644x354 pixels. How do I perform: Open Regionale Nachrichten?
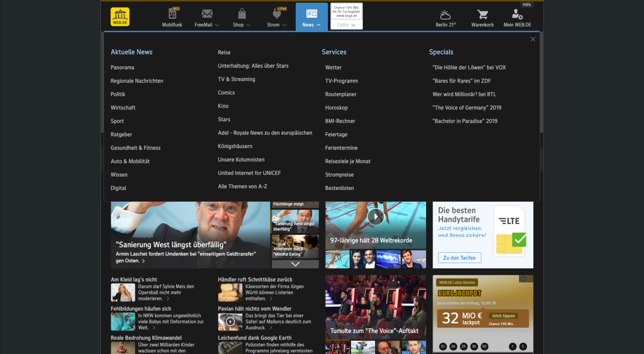coord(137,81)
